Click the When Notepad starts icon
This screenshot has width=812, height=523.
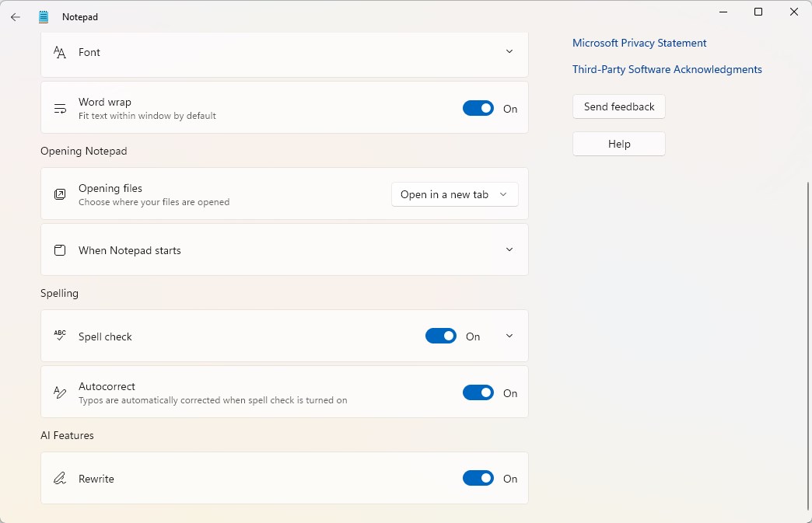60,250
